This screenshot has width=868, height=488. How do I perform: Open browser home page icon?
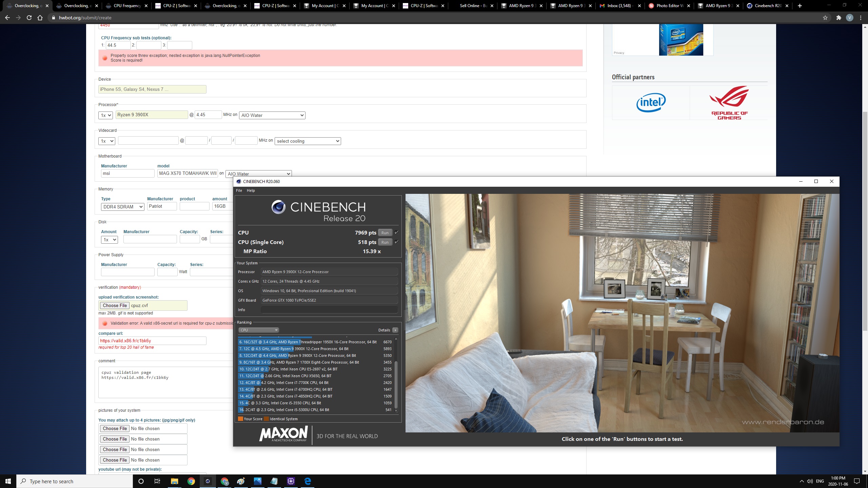click(40, 18)
